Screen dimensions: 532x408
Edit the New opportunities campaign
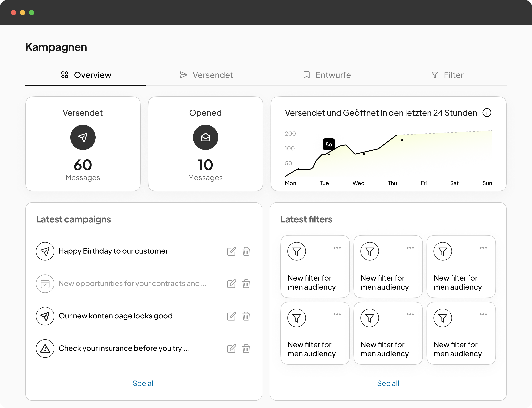click(x=231, y=283)
